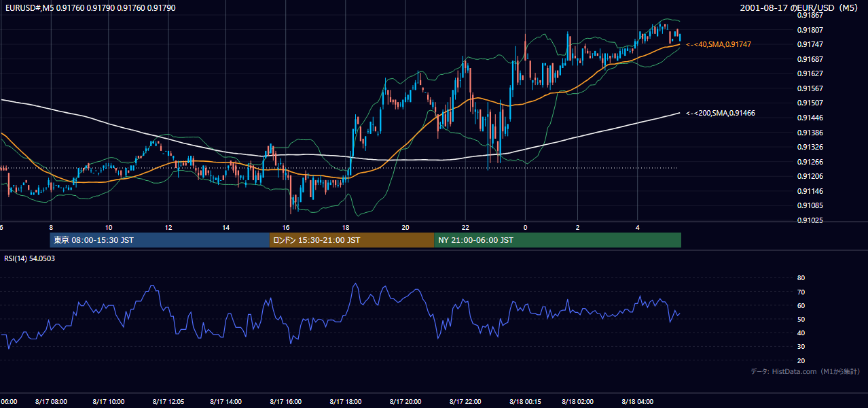The width and height of the screenshot is (868, 408).
Task: Click RSI scale level 80
Action: point(801,278)
